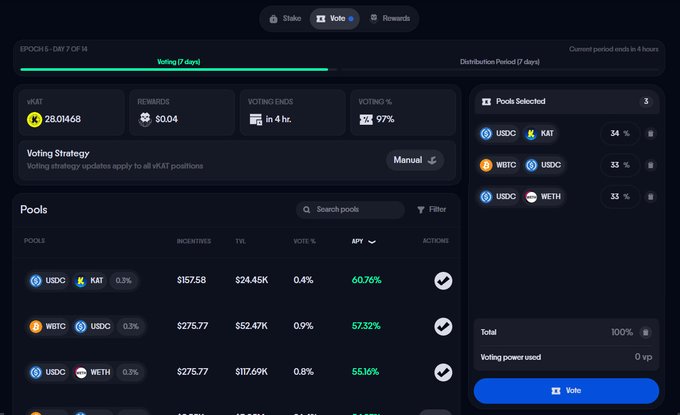Click the USDC icon in the USDC/KAT pool row
Viewport: 680px width, 415px height.
coord(36,281)
